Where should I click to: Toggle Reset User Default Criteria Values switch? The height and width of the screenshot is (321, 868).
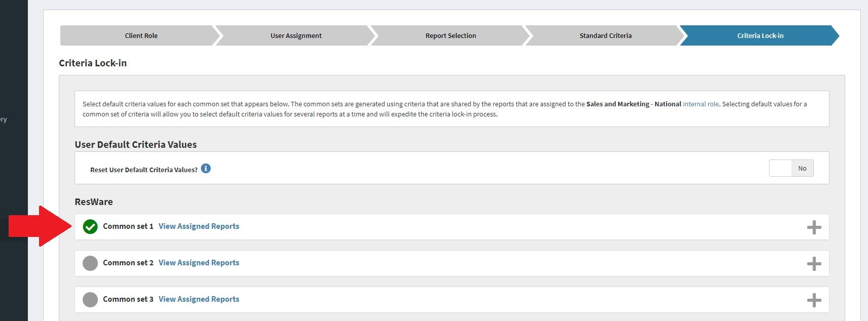791,168
